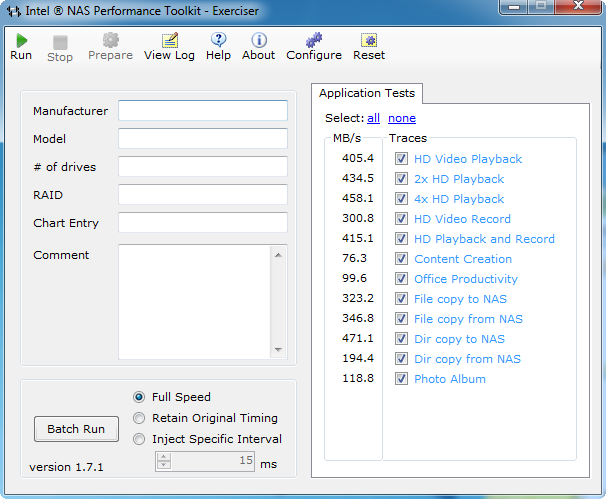The width and height of the screenshot is (606, 499).
Task: Click the 4x HD Playback trace link
Action: (x=459, y=199)
